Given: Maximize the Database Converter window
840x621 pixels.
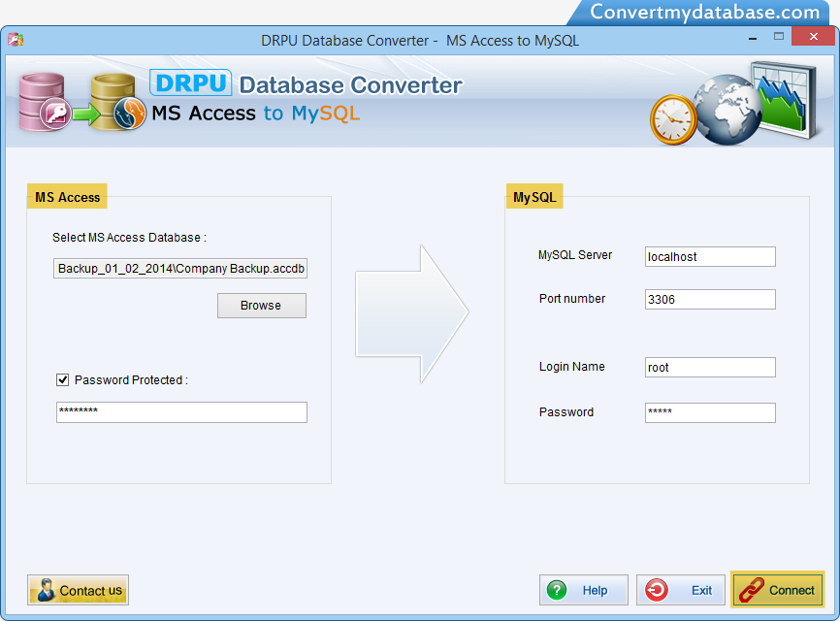Looking at the screenshot, I should 778,37.
